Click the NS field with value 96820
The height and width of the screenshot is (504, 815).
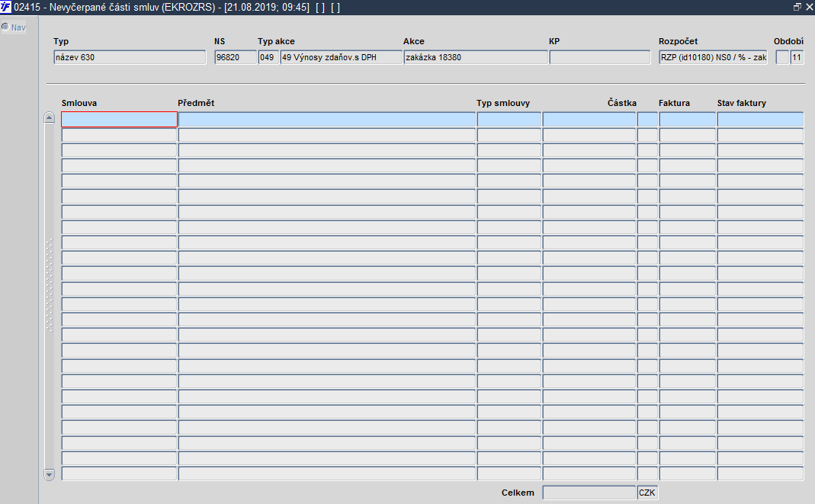(x=236, y=57)
